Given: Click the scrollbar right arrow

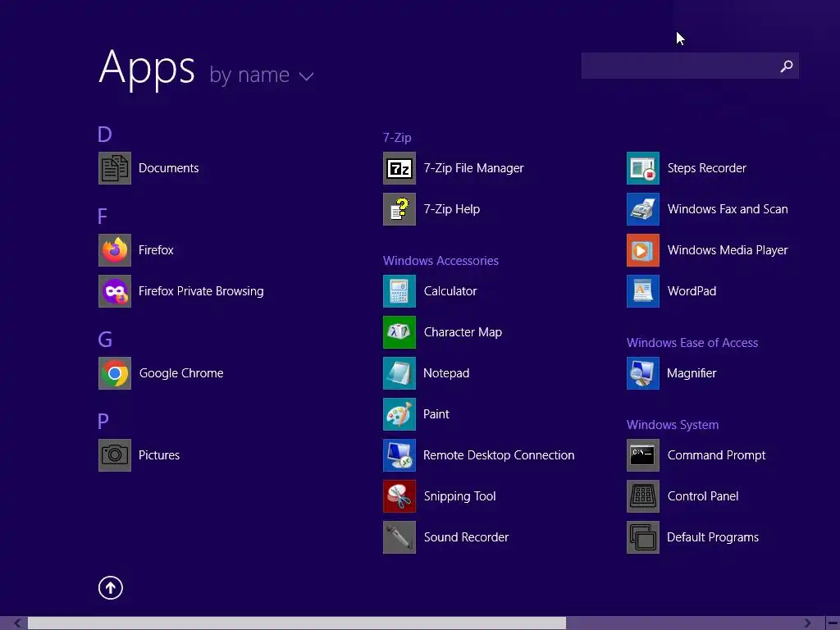Looking at the screenshot, I should point(808,623).
